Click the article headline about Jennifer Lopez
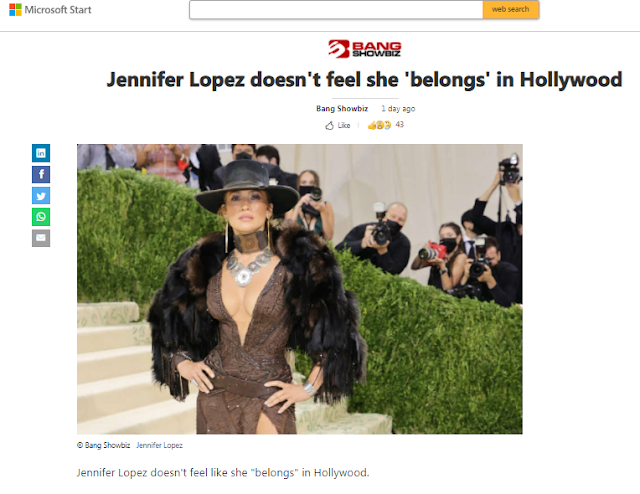This screenshot has height=494, width=640. coord(364,80)
